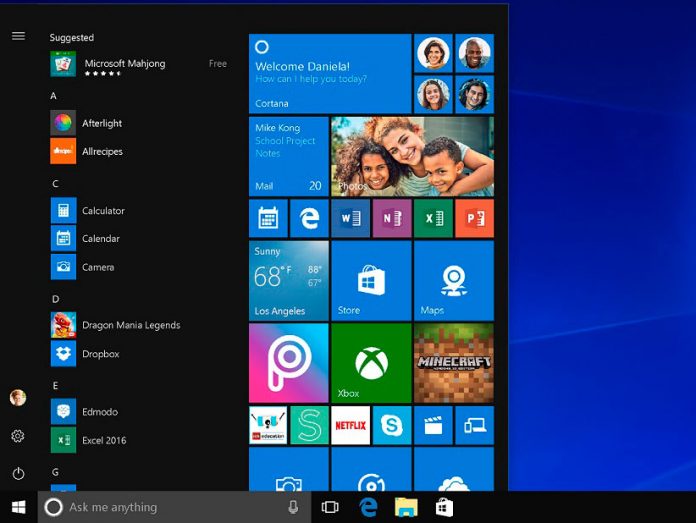Screen dimensions: 696x523
Task: Open the hamburger menu in Start
Action: [x=18, y=36]
